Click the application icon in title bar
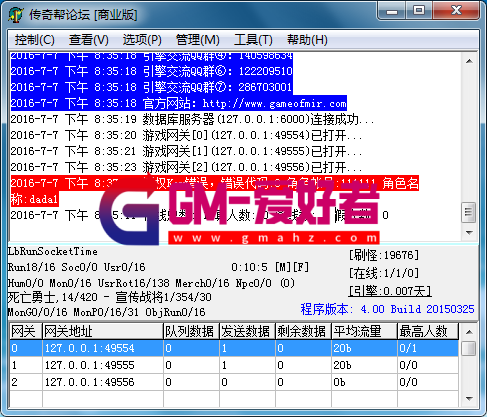 [16, 15]
